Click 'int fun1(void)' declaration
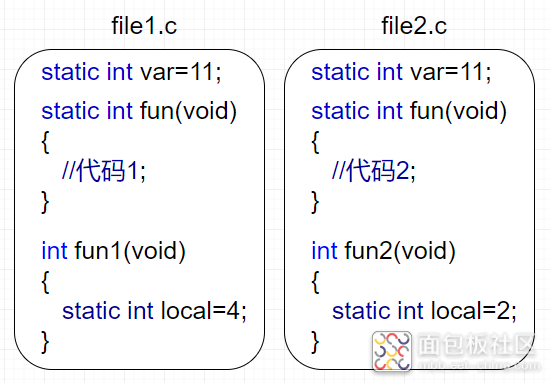The height and width of the screenshot is (383, 550). tap(113, 251)
